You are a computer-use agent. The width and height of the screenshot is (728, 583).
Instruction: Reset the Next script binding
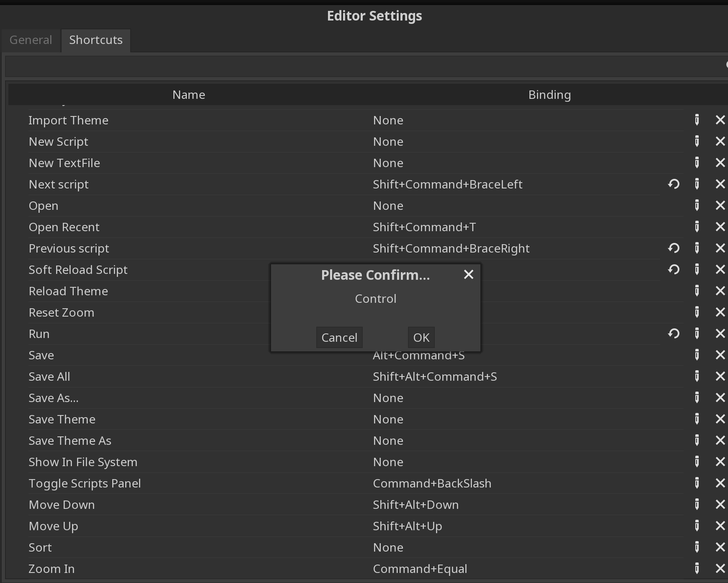point(674,184)
